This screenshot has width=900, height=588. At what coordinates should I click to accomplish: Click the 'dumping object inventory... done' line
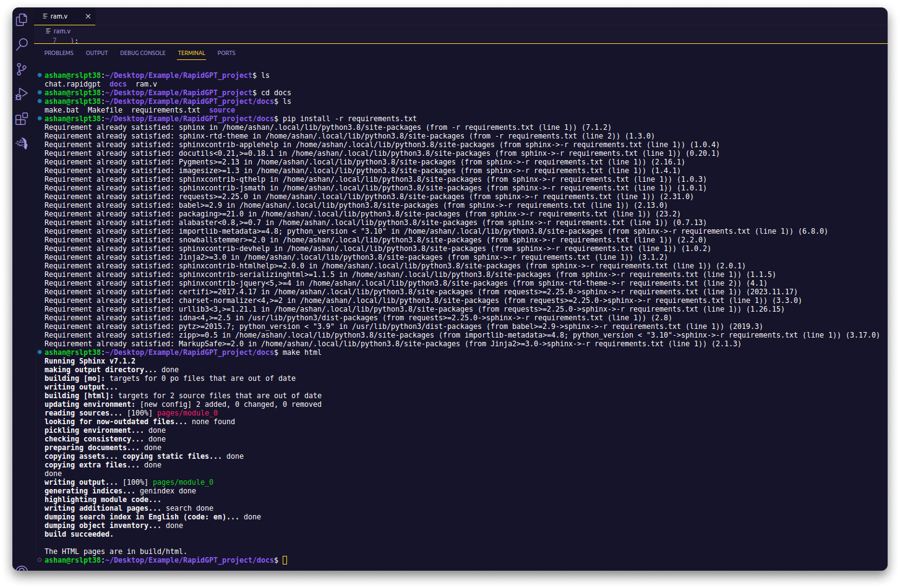114,526
